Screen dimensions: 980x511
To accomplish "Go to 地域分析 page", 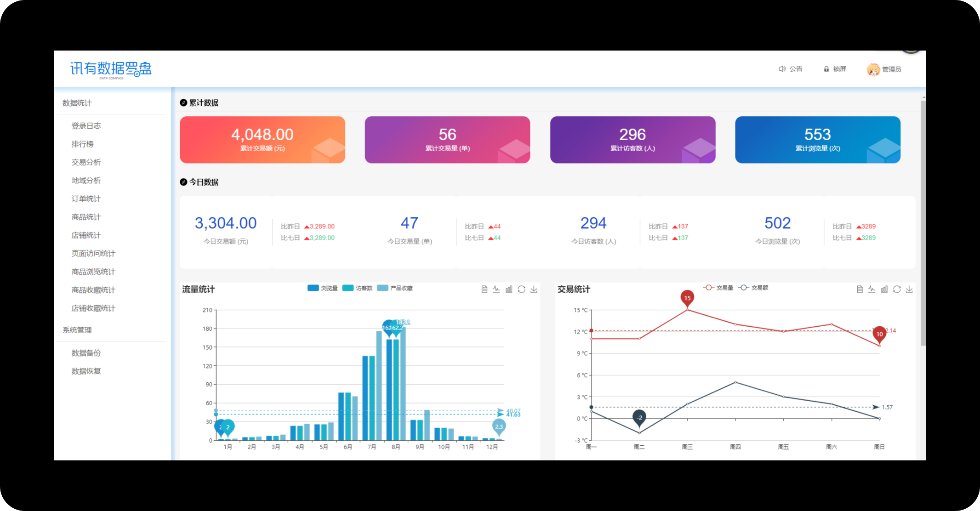I will [86, 181].
